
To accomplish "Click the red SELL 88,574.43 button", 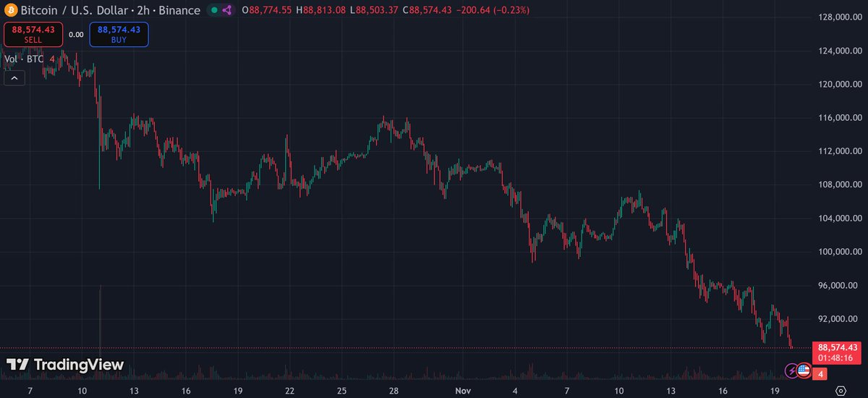I will point(33,35).
